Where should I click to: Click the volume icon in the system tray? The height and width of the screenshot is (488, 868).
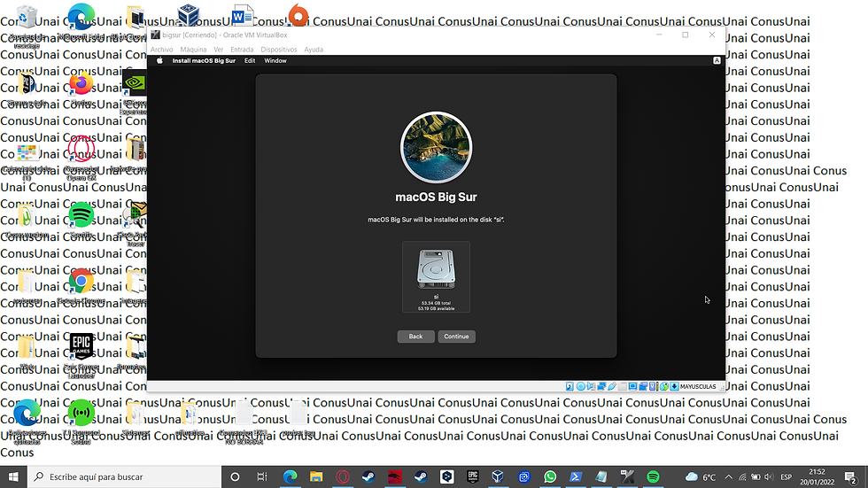pos(769,477)
